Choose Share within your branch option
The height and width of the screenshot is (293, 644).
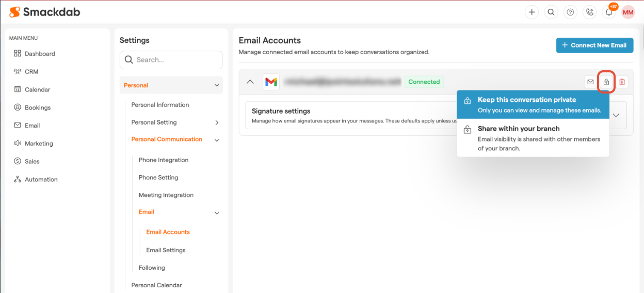533,138
